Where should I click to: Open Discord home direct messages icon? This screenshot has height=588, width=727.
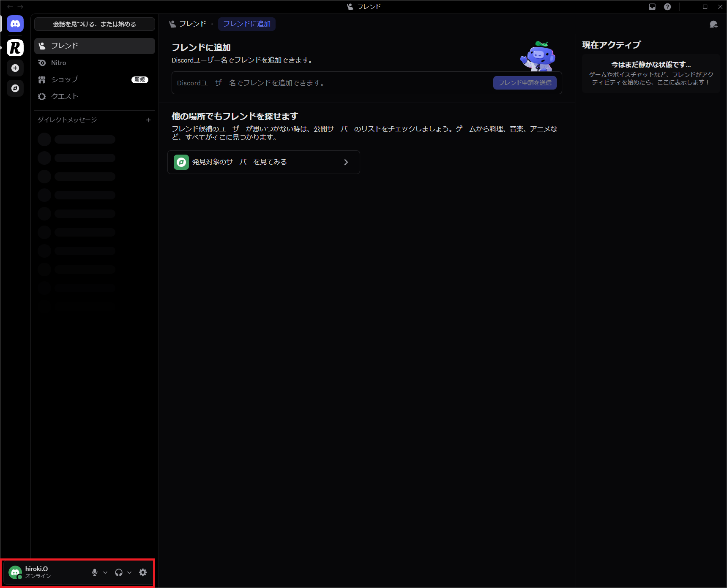pyautogui.click(x=15, y=24)
